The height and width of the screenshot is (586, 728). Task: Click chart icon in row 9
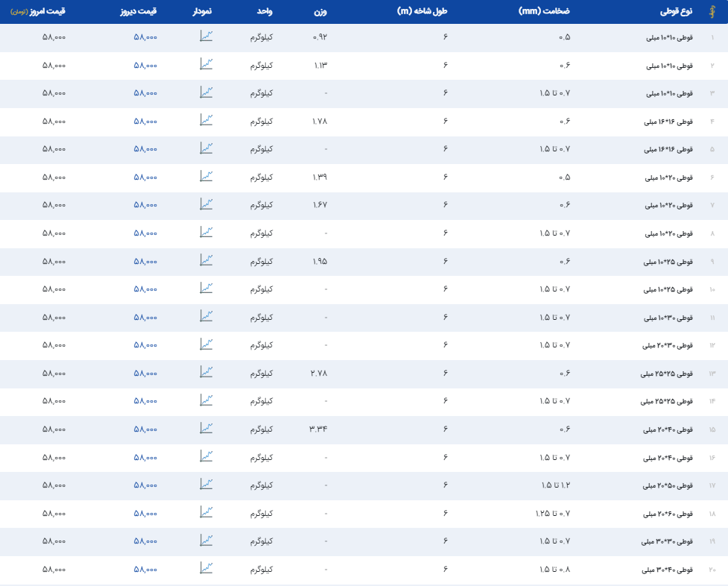coord(206,260)
